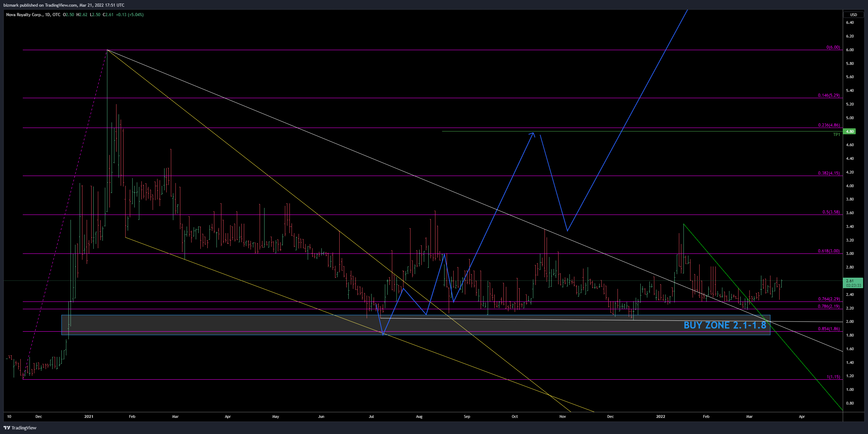This screenshot has width=868, height=434.
Task: Click the Jul label on time axis
Action: pyautogui.click(x=371, y=416)
